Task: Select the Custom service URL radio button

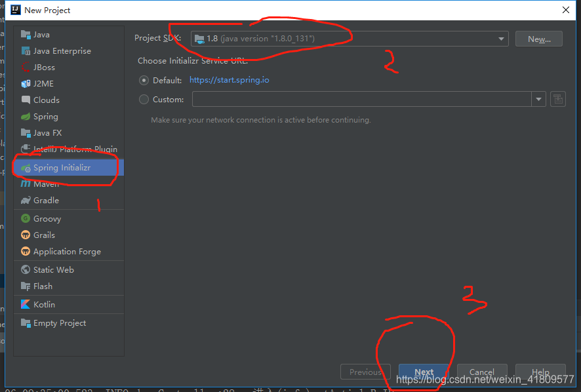Action: (144, 99)
